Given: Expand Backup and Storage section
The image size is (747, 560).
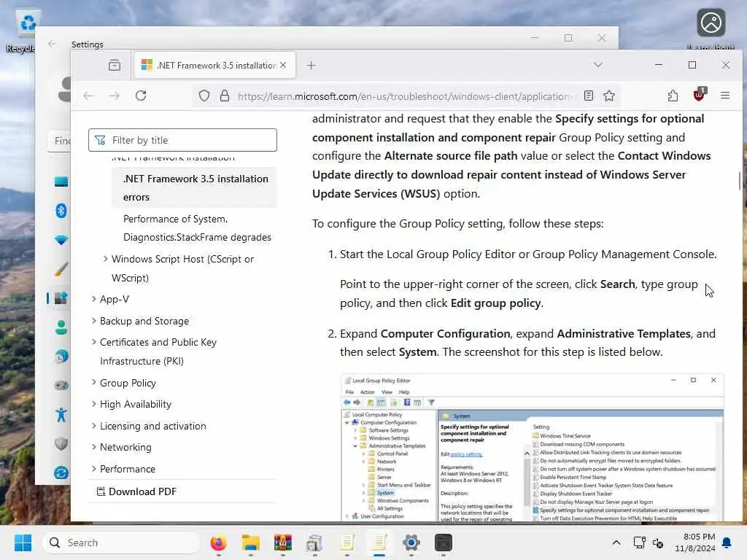Looking at the screenshot, I should click(94, 321).
